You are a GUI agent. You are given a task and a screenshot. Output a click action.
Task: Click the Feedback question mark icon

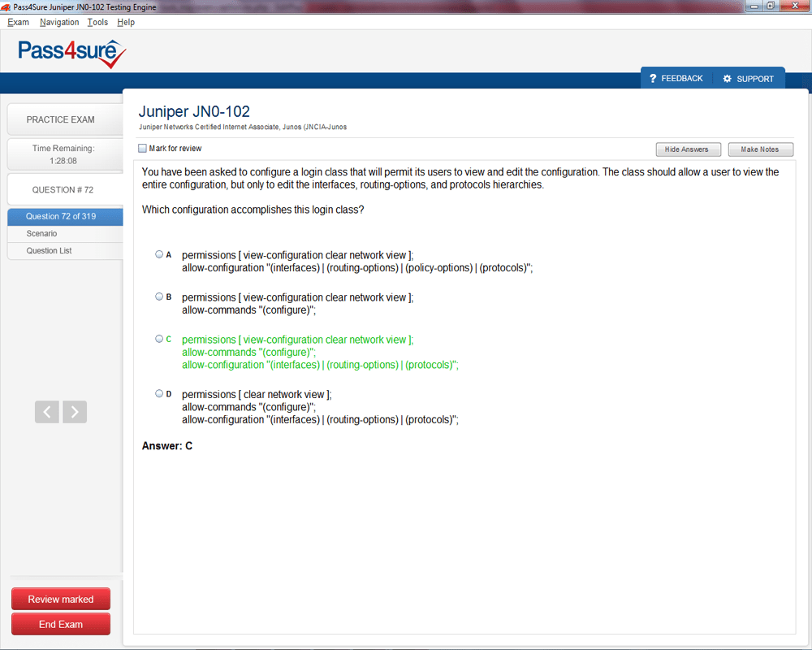pyautogui.click(x=653, y=79)
